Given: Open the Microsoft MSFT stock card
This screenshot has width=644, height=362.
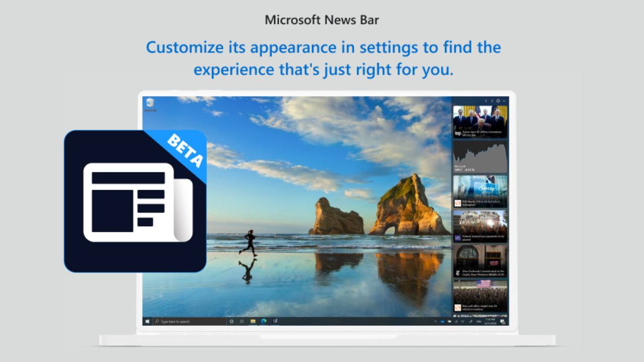Looking at the screenshot, I should pyautogui.click(x=480, y=156).
